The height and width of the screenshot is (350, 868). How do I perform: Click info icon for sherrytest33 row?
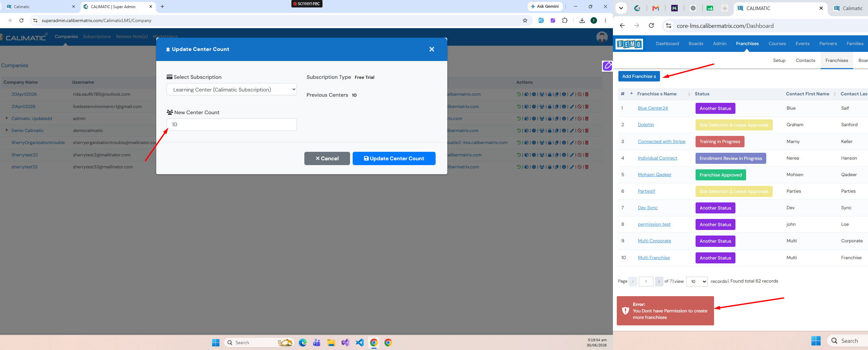point(564,167)
